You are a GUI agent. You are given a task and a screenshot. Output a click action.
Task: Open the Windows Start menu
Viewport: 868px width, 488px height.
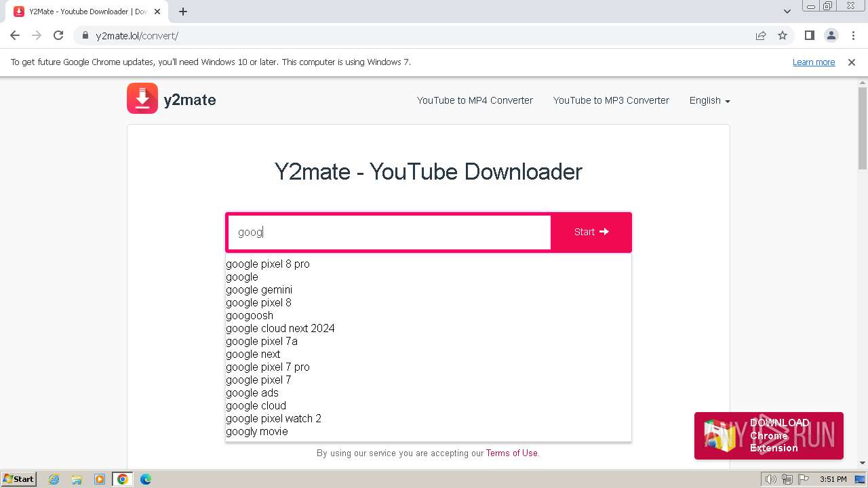tap(18, 479)
